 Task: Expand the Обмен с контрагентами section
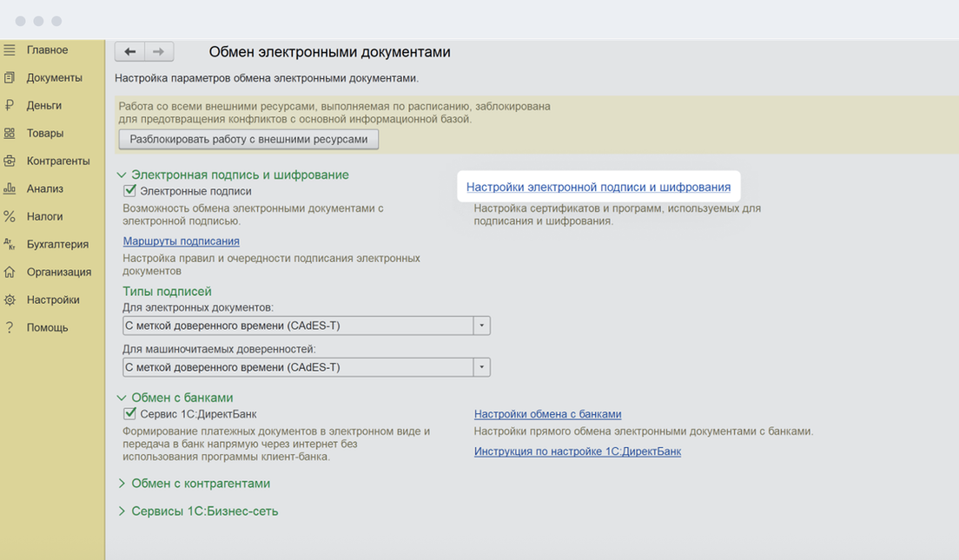[x=122, y=484]
